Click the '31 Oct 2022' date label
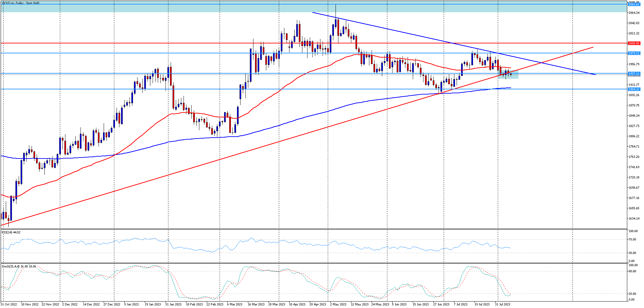This screenshot has height=308, width=644. click(9, 304)
